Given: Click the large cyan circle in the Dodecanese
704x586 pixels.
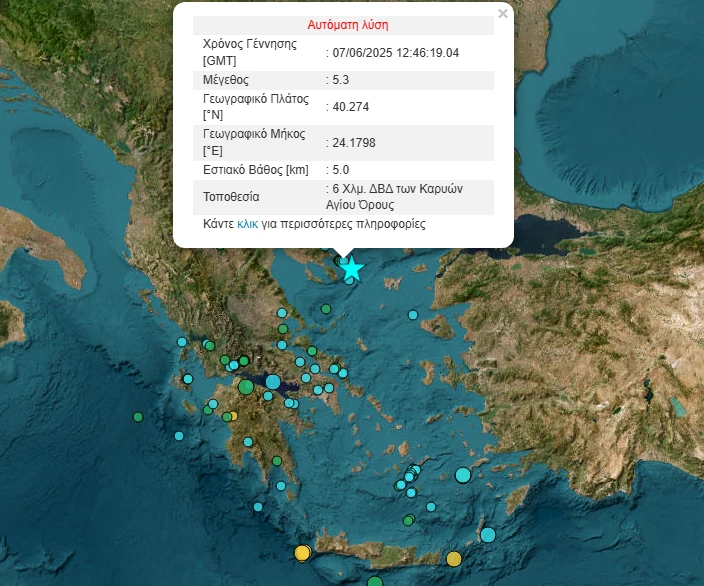Looking at the screenshot, I should (x=462, y=475).
